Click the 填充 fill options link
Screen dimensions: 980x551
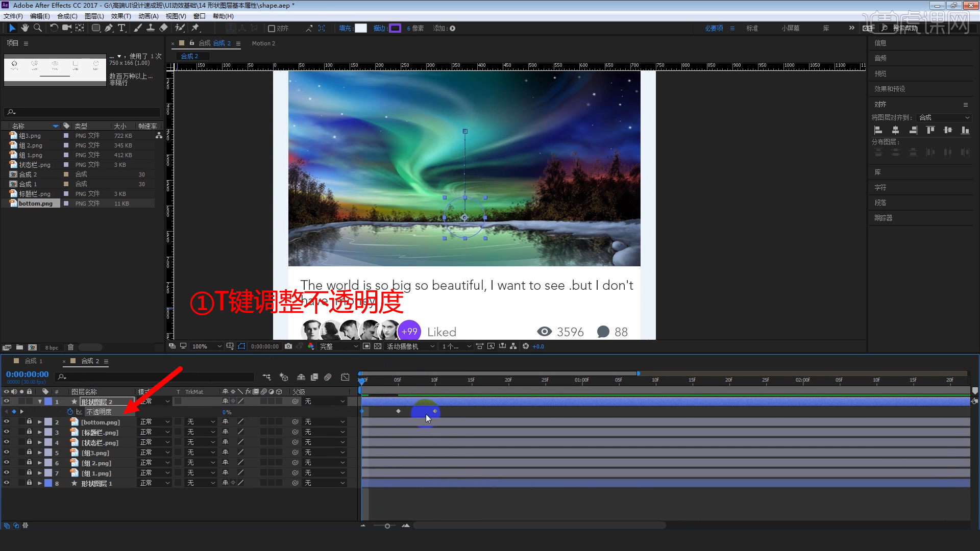click(345, 29)
